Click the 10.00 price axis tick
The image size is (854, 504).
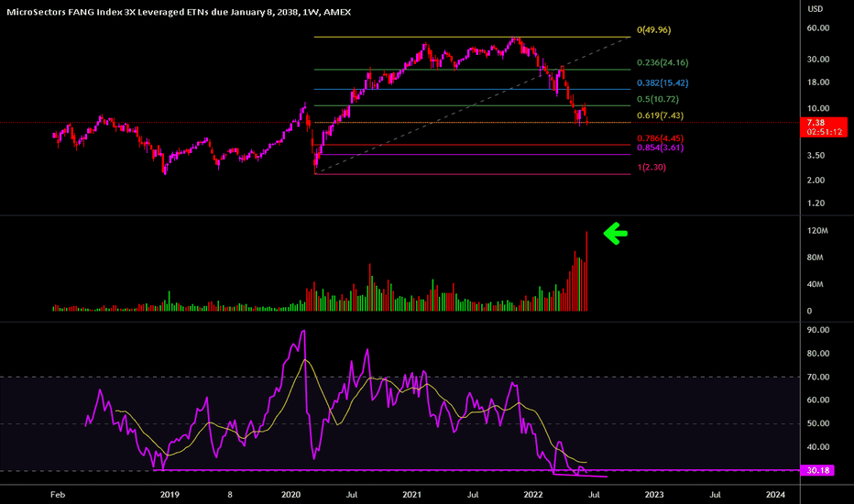tap(818, 108)
